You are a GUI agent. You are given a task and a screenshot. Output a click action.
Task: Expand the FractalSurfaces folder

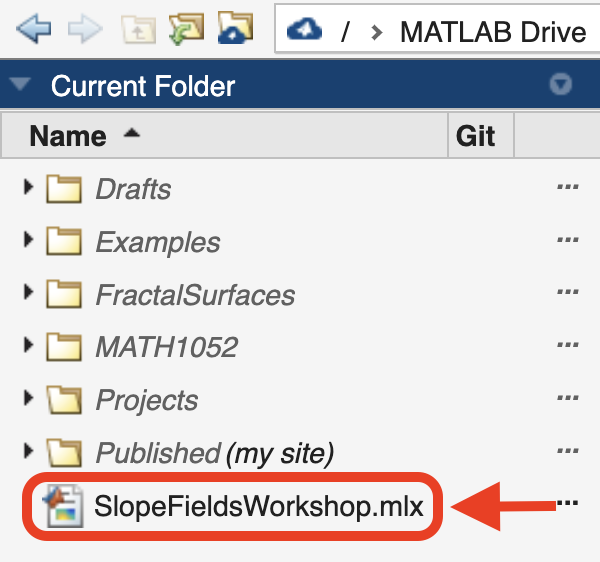tap(28, 292)
